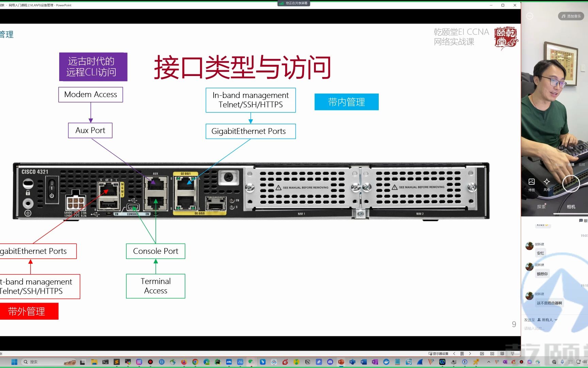This screenshot has height=368, width=588.
Task: Toggle 1x camera zoom level
Action: coord(571,148)
